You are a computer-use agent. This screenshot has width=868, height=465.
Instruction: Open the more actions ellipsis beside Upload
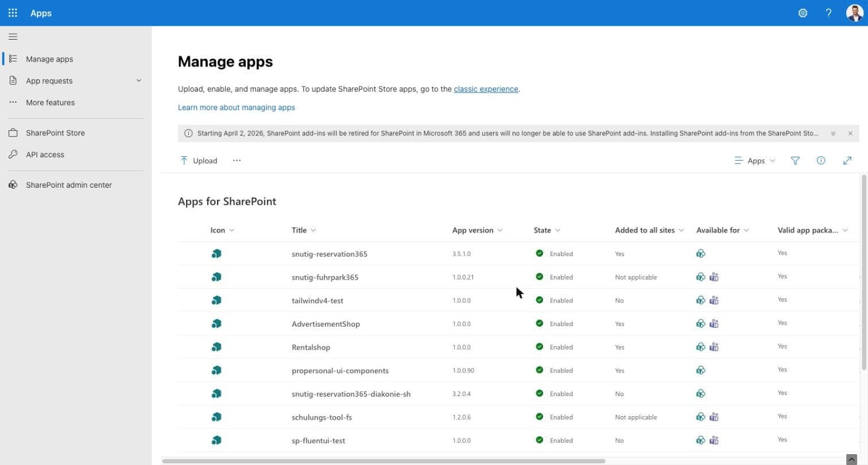pos(237,161)
